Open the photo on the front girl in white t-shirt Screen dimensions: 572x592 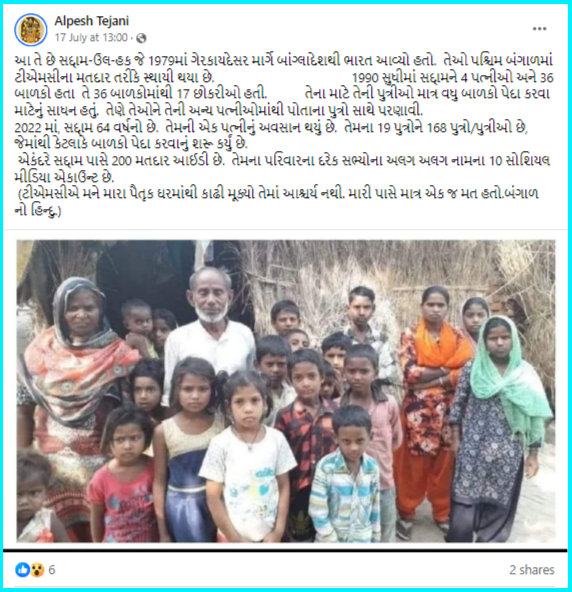coord(247,457)
